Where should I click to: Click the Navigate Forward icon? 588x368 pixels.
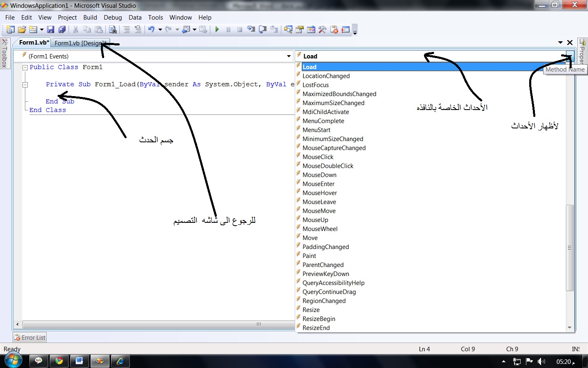coord(203,29)
